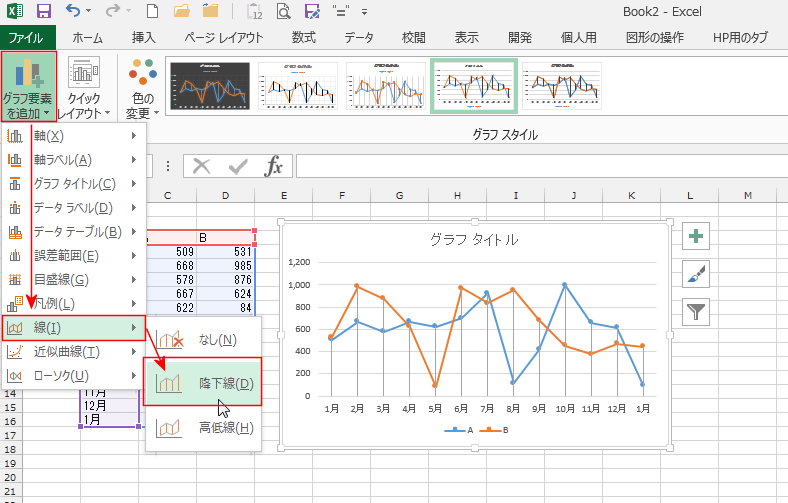The image size is (788, 503).
Task: Click the Open folder icon in quick access toolbar
Action: pos(181,12)
